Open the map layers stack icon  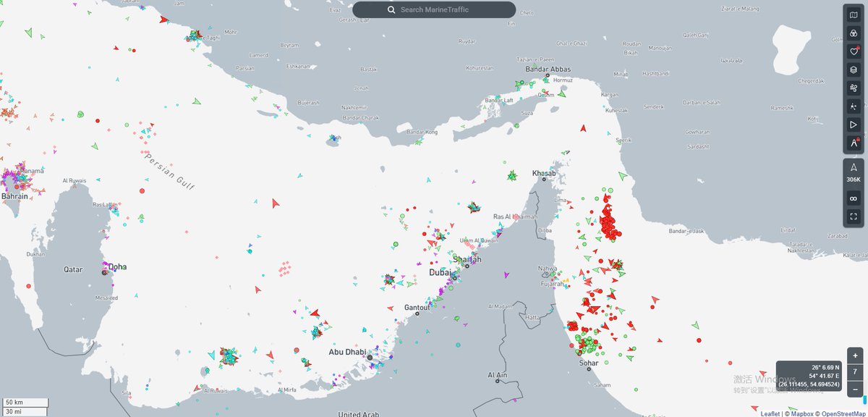pos(854,70)
